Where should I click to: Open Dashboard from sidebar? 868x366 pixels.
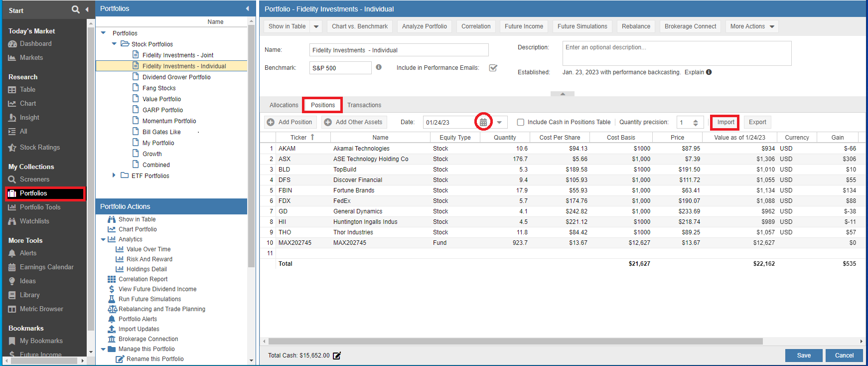(30, 44)
